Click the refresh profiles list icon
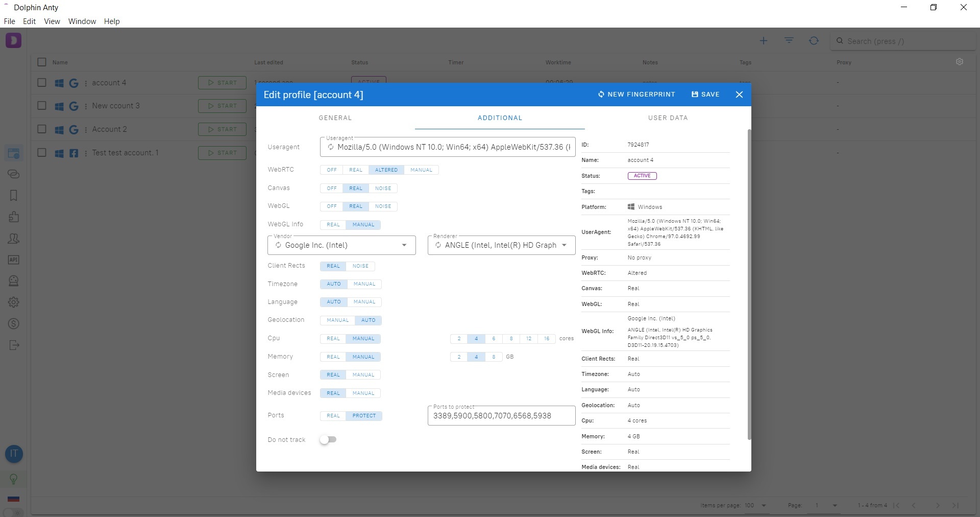Image resolution: width=980 pixels, height=517 pixels. [814, 41]
